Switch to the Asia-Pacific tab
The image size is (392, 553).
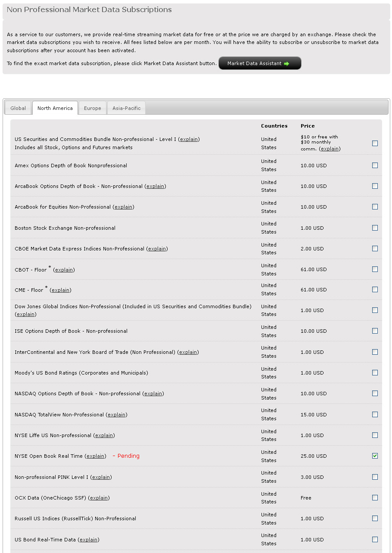127,108
